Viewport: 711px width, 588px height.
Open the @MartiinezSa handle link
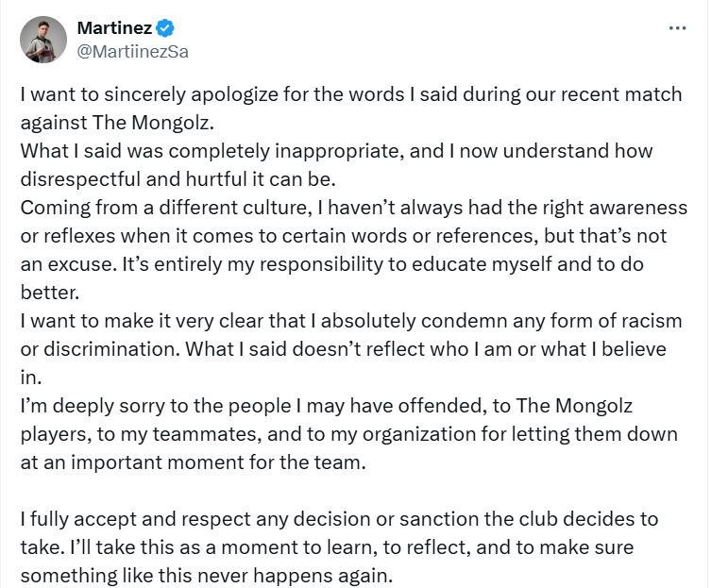[x=132, y=52]
